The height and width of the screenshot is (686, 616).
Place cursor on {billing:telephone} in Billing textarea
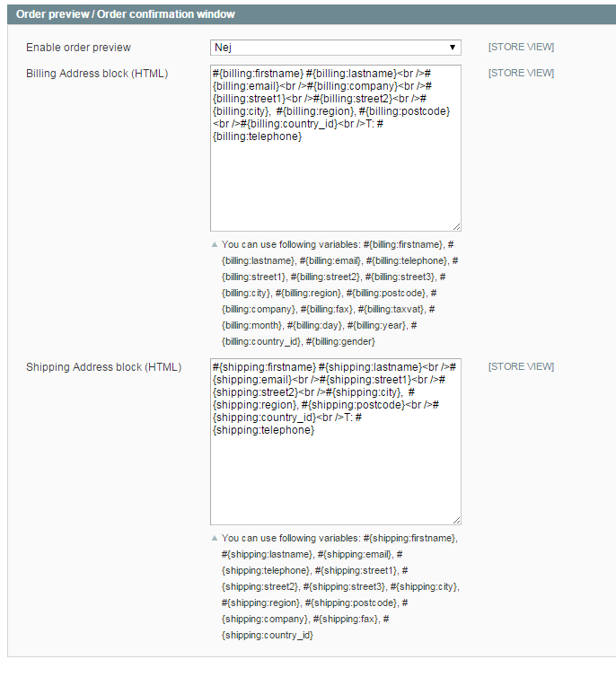257,136
